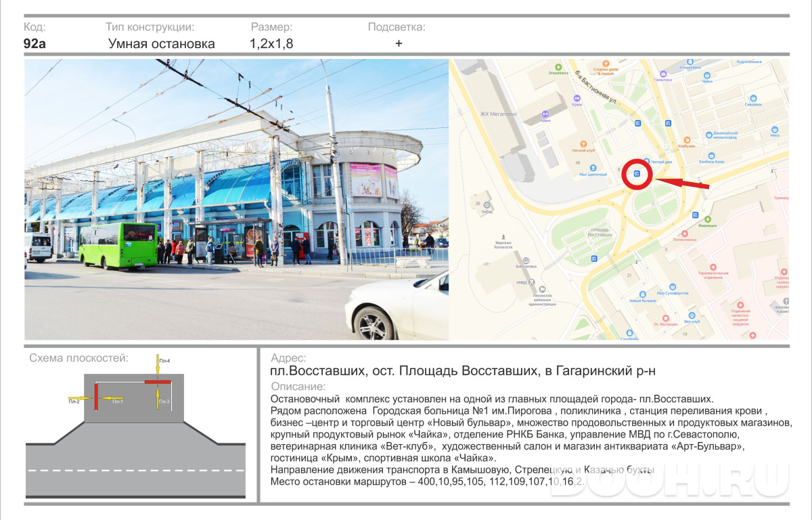Click the Схема плоскостей: heading
The width and height of the screenshot is (812, 520).
click(x=78, y=358)
